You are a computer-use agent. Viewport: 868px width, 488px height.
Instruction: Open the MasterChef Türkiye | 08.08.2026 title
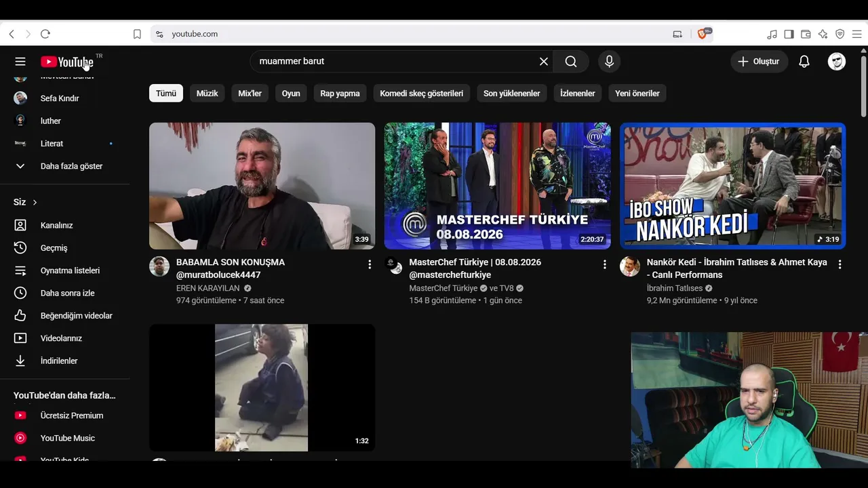click(x=475, y=268)
